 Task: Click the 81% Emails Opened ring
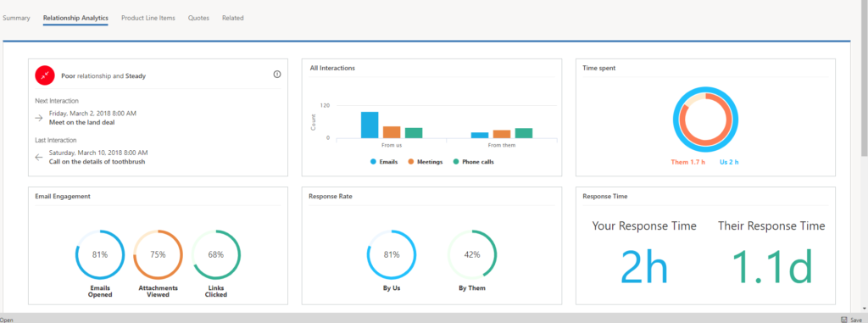tap(100, 255)
